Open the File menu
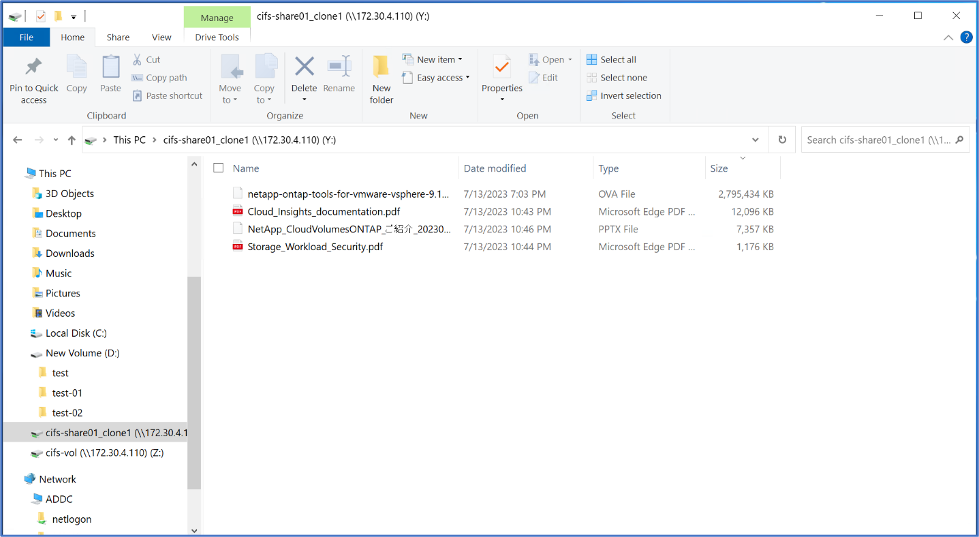Image resolution: width=979 pixels, height=537 pixels. coord(27,37)
